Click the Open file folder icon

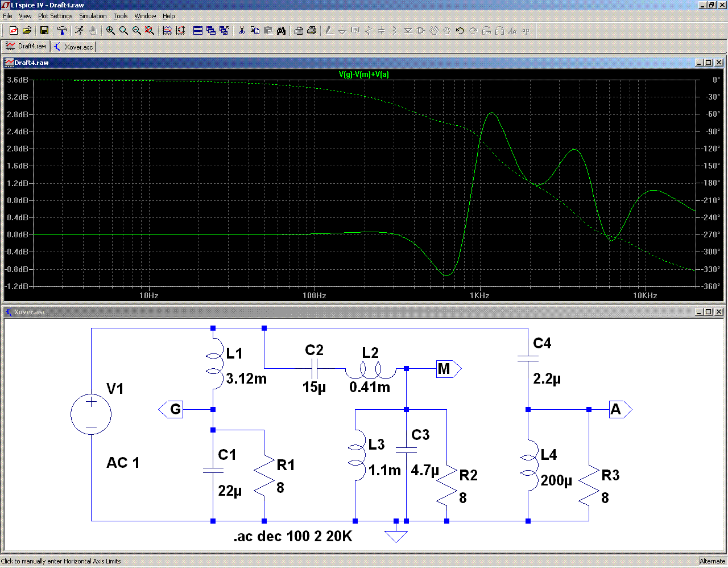[x=27, y=31]
